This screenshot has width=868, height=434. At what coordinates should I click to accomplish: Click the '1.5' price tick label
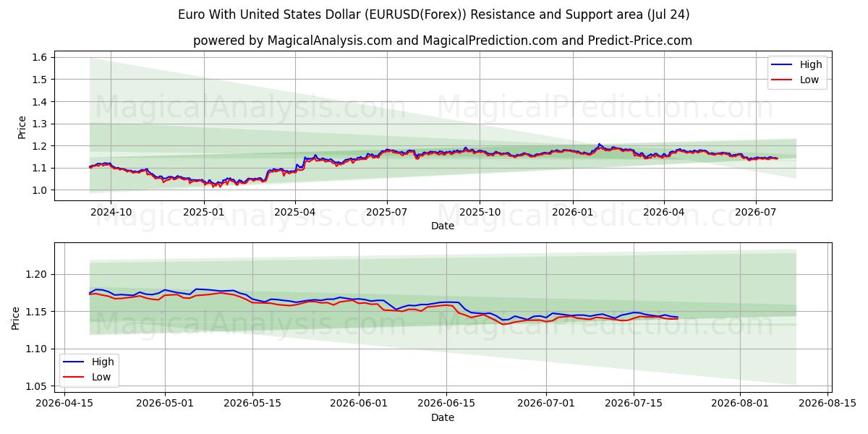click(40, 80)
